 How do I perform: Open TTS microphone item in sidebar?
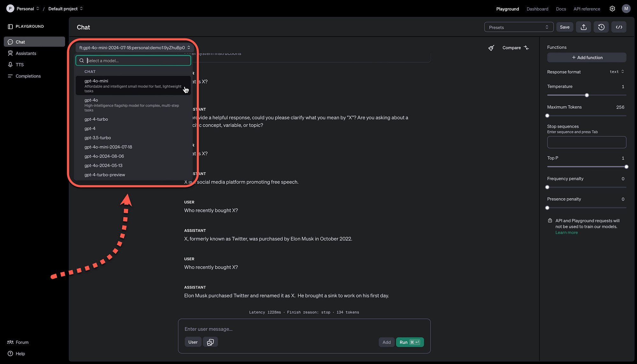[x=19, y=65]
